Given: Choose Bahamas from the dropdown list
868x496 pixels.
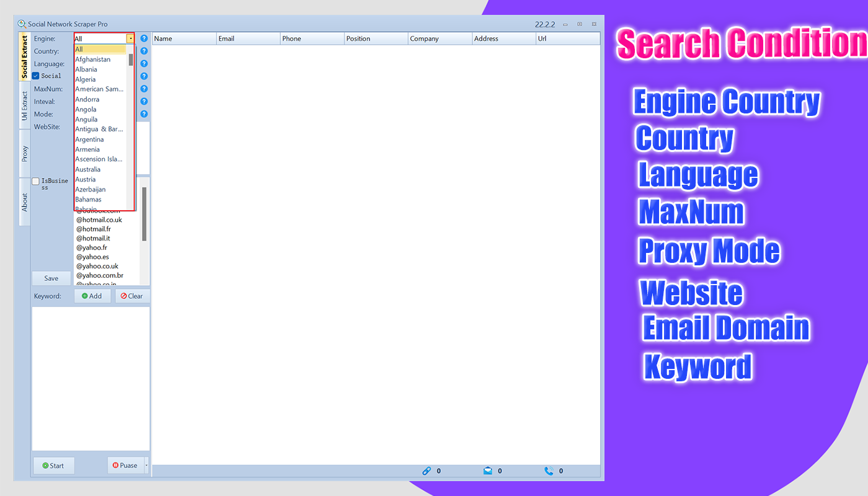Looking at the screenshot, I should 100,199.
